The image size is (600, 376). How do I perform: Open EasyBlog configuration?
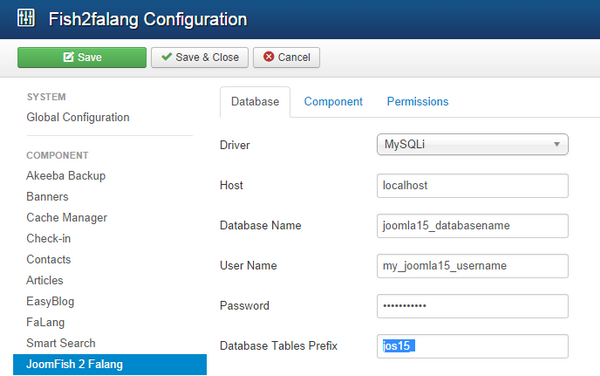(50, 301)
